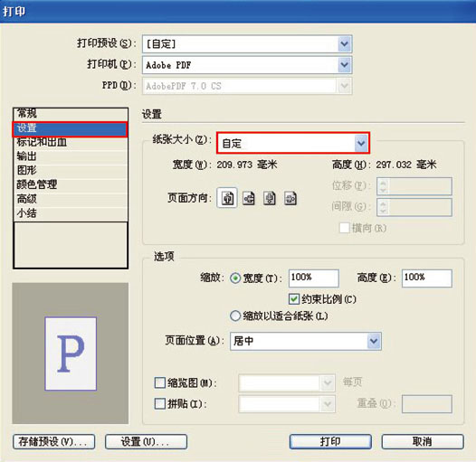This screenshot has height=462, width=476.
Task: Select 颜色管理 in the category list
Action: point(71,184)
